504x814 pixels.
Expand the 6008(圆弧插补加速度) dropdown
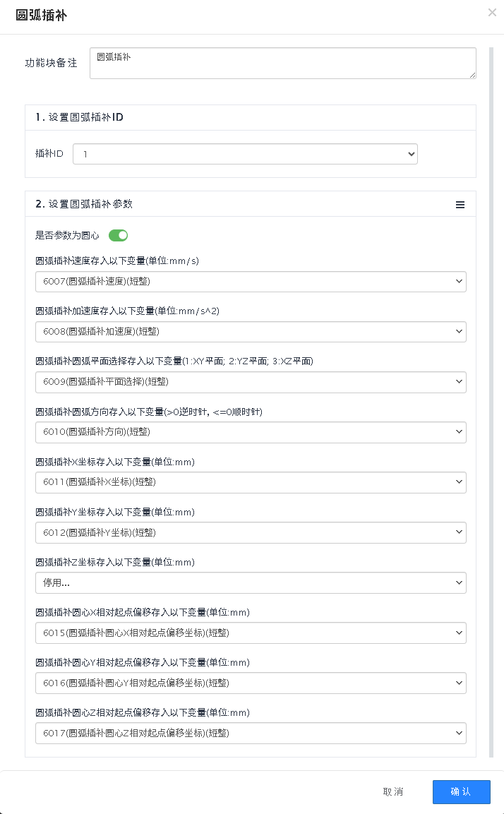(x=251, y=332)
